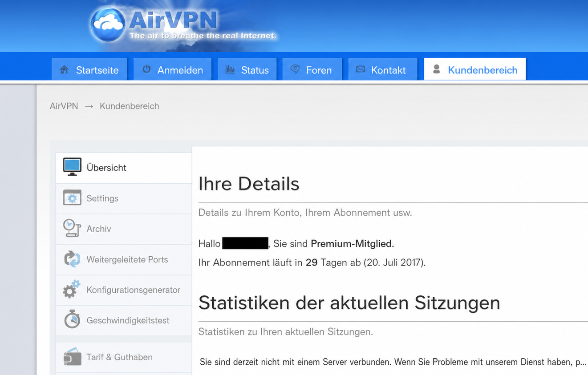
Task: Click the power icon on Anmelden
Action: click(146, 69)
